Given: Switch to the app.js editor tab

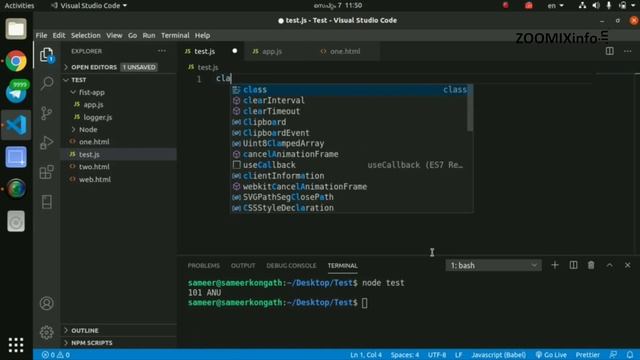Looking at the screenshot, I should click(x=272, y=51).
